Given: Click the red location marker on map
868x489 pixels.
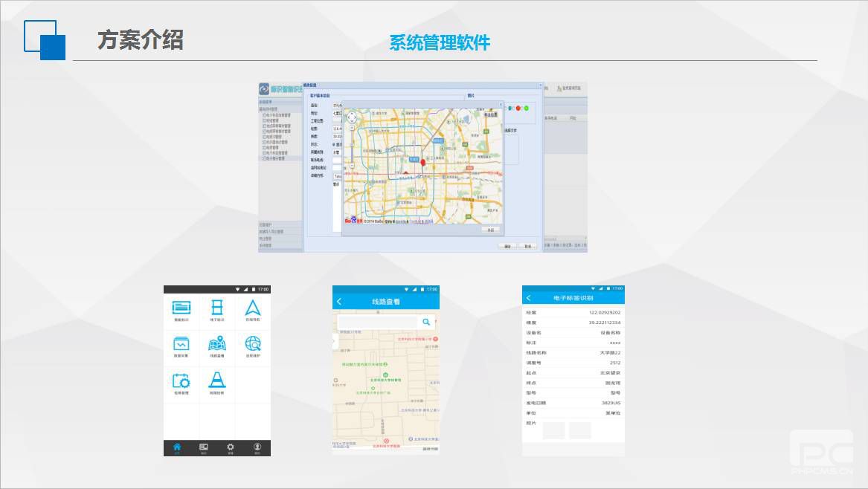Looking at the screenshot, I should pos(423,163).
